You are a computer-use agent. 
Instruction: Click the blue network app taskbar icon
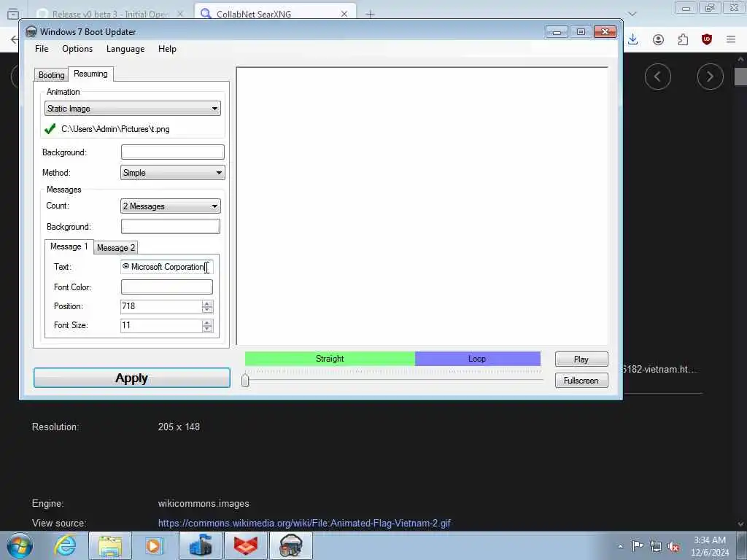[x=201, y=545]
